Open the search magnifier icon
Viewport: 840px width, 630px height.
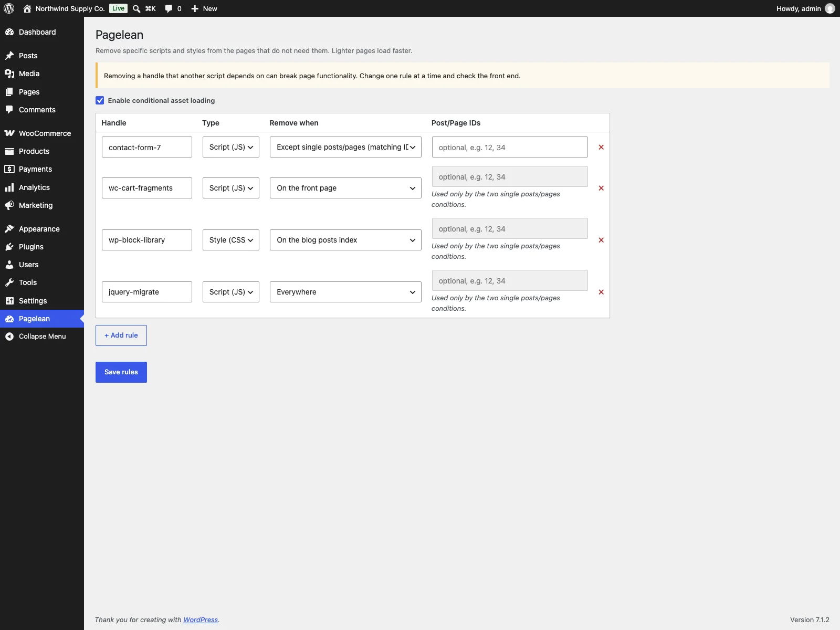(x=136, y=8)
